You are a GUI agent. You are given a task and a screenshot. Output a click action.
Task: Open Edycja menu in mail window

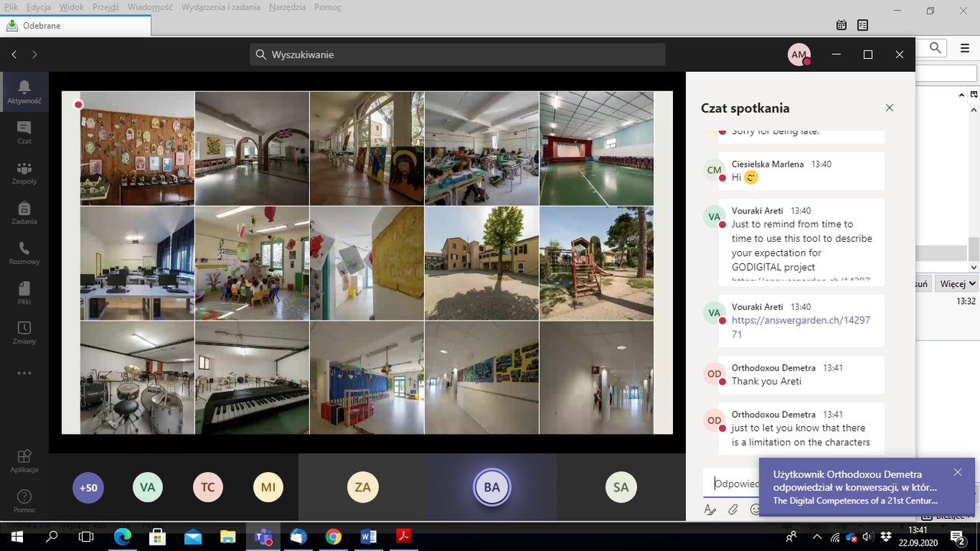[x=38, y=7]
